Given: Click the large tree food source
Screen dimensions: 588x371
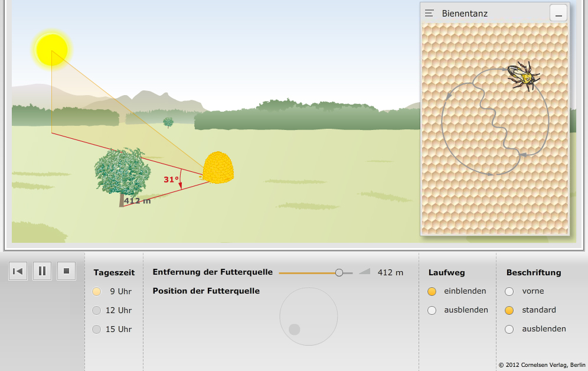Looking at the screenshot, I should [x=121, y=173].
